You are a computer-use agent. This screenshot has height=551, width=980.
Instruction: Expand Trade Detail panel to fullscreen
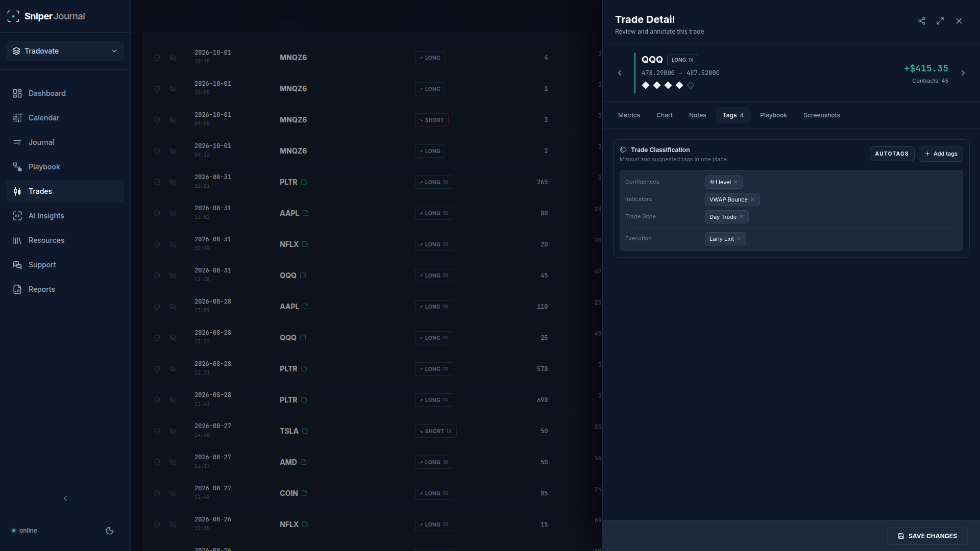(x=940, y=21)
